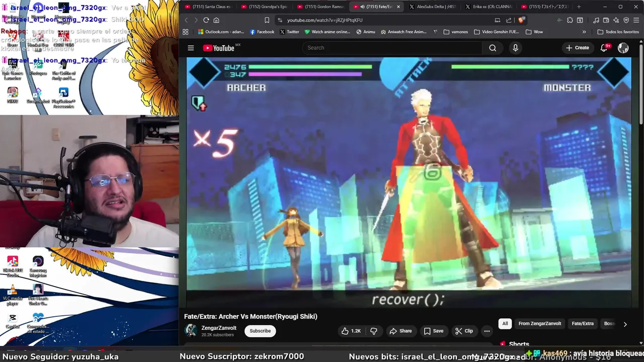This screenshot has height=362, width=644.
Task: Open the 'Watch anime online' bookmark
Action: pos(327,32)
